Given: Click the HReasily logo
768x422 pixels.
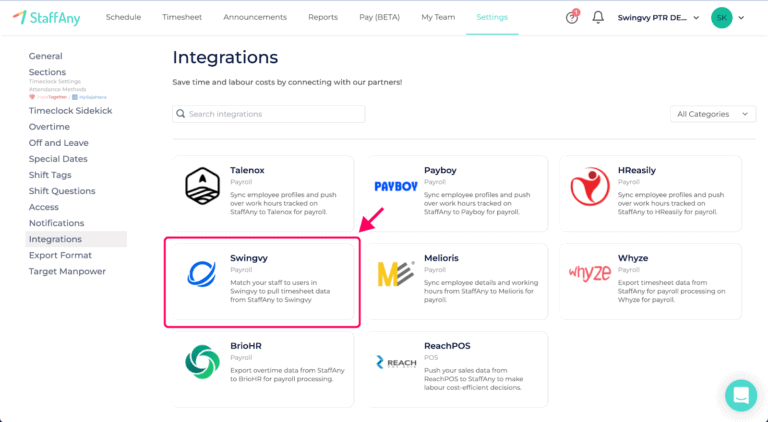Looking at the screenshot, I should pyautogui.click(x=590, y=186).
